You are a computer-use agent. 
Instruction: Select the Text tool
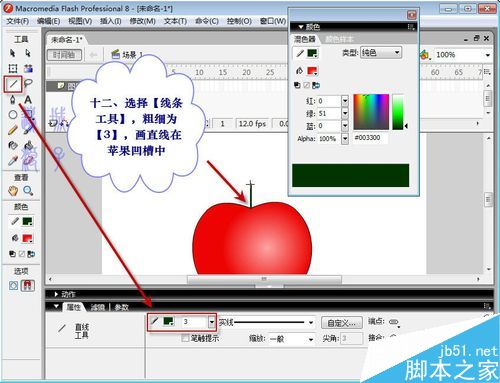(x=28, y=99)
